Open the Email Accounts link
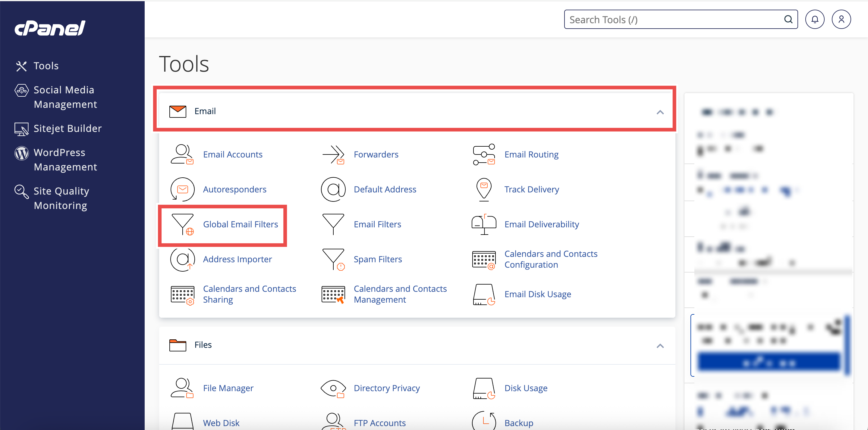Screen dimensions: 868x430 [232, 154]
